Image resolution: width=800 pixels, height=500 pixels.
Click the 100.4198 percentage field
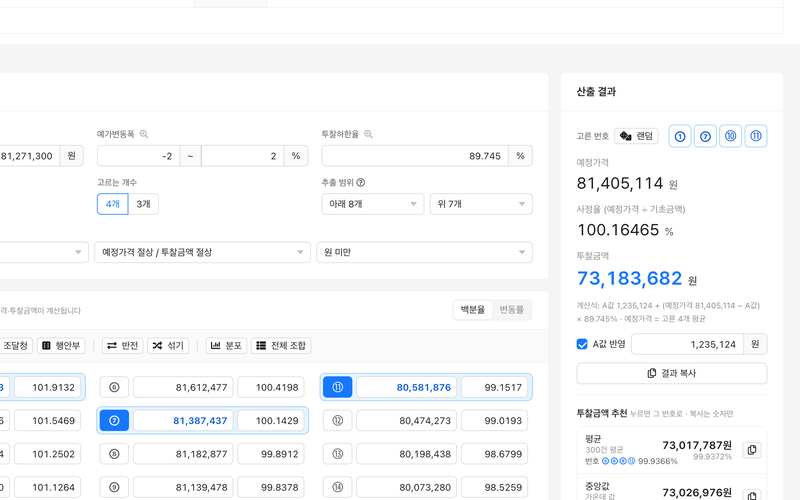[271, 387]
